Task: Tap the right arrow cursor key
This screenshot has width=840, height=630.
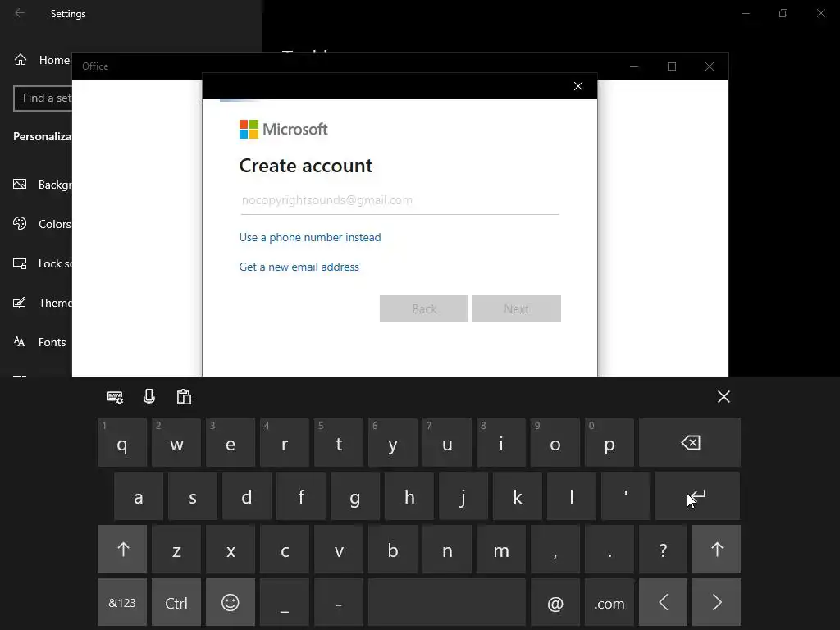Action: coord(717,603)
